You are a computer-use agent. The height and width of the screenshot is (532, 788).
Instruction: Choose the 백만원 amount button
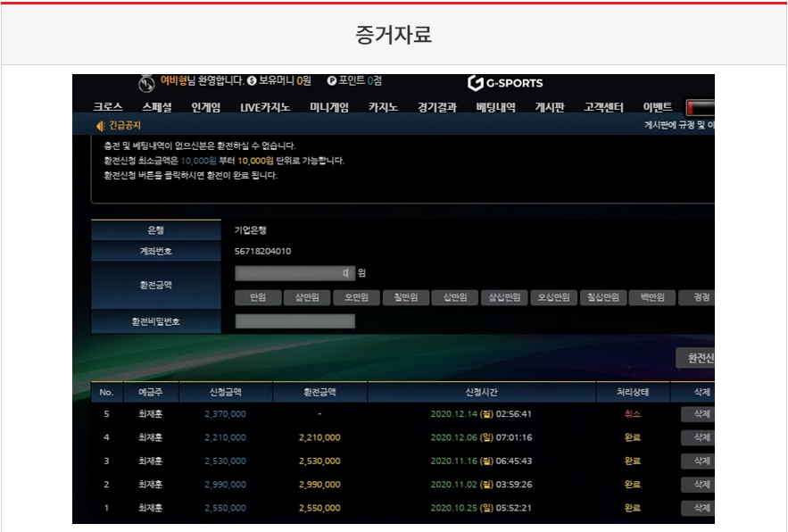point(651,298)
